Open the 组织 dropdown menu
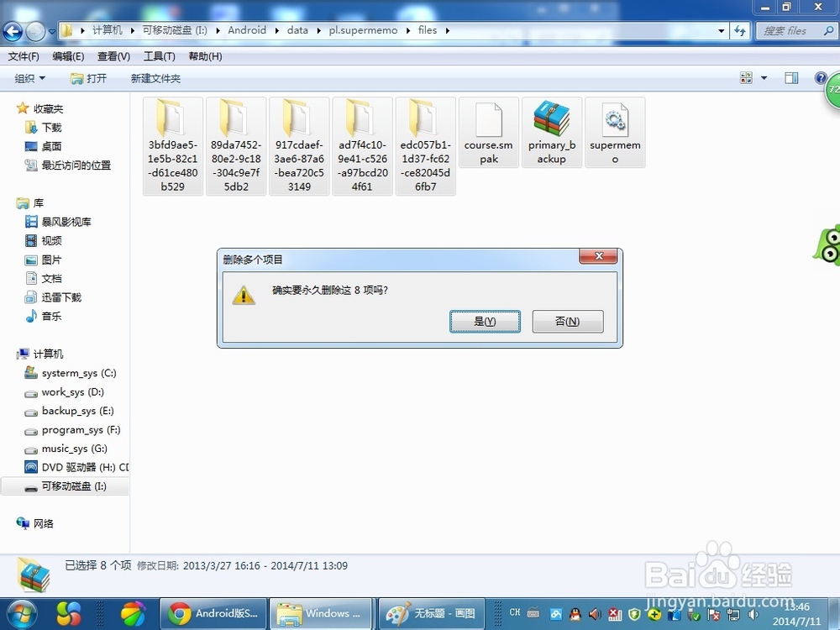Screen dimensions: 840x630 point(29,79)
